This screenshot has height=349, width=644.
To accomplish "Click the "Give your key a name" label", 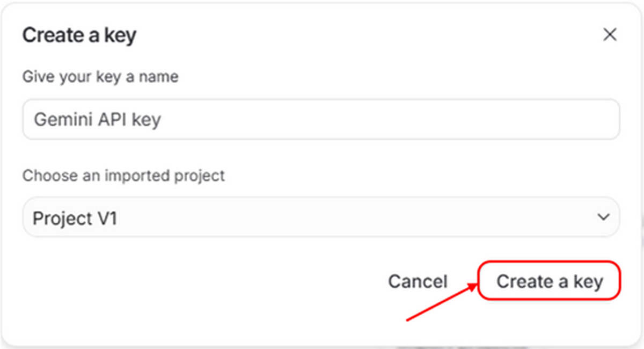I will click(x=100, y=77).
